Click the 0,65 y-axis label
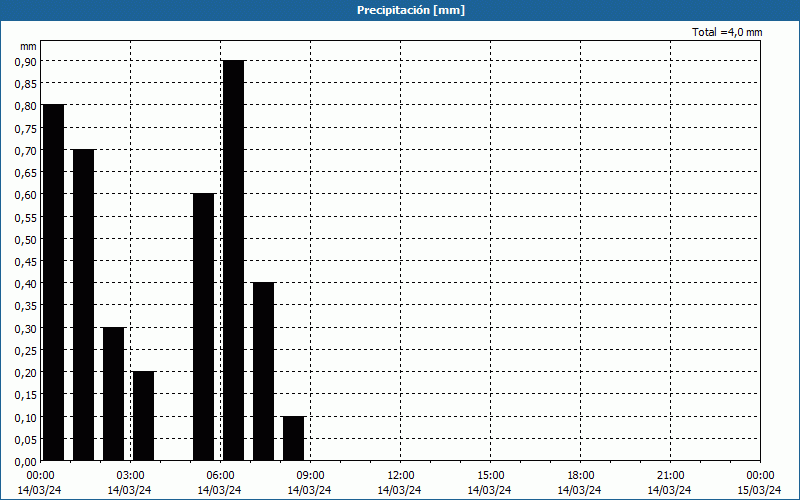The width and height of the screenshot is (800, 500). [x=25, y=172]
